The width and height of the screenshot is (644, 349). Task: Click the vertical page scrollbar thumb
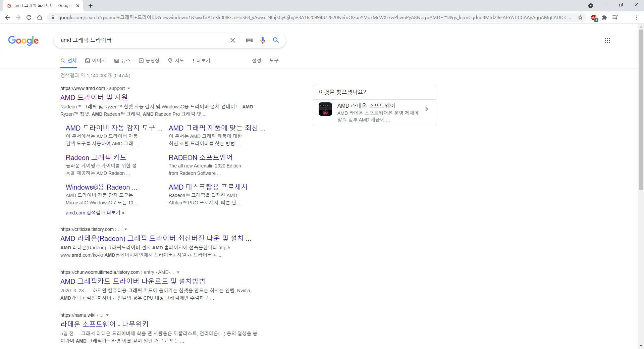point(641,109)
